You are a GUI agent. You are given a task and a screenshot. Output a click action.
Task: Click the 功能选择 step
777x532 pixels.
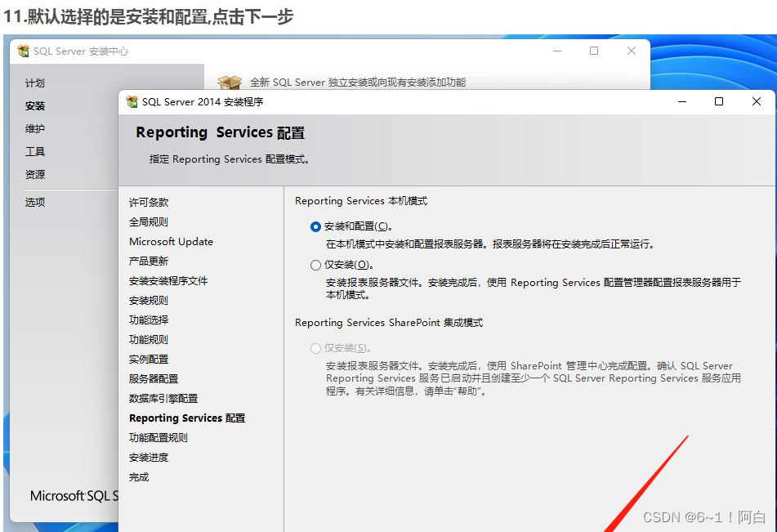pos(149,320)
